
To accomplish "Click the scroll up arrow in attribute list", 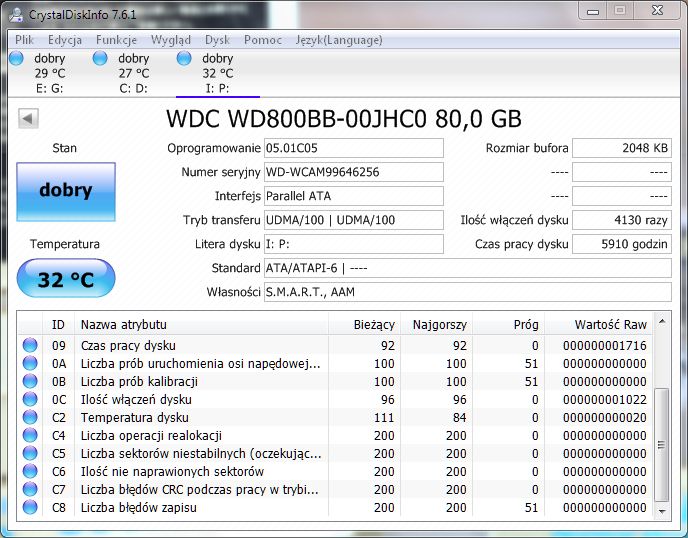I will pos(662,322).
